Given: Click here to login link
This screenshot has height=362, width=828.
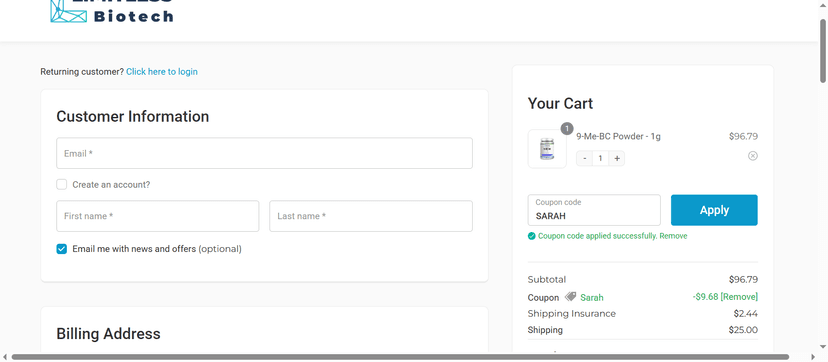Looking at the screenshot, I should coord(162,72).
